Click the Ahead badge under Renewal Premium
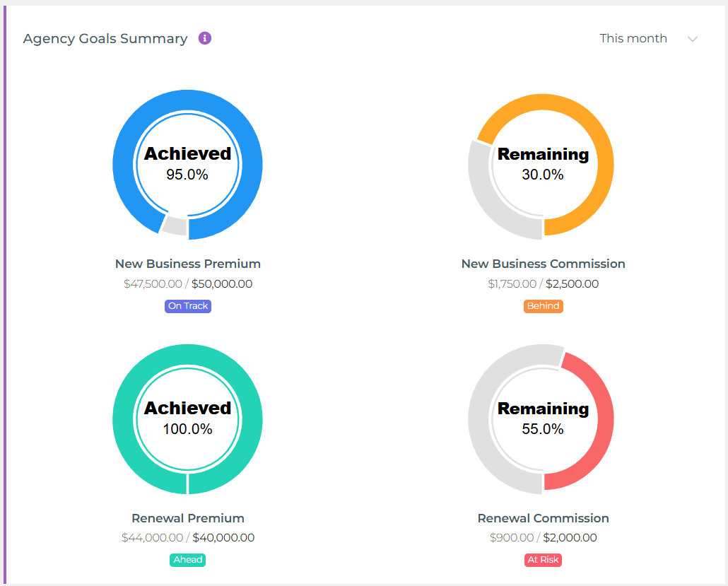Viewport: 728px width, 586px height. (x=187, y=559)
